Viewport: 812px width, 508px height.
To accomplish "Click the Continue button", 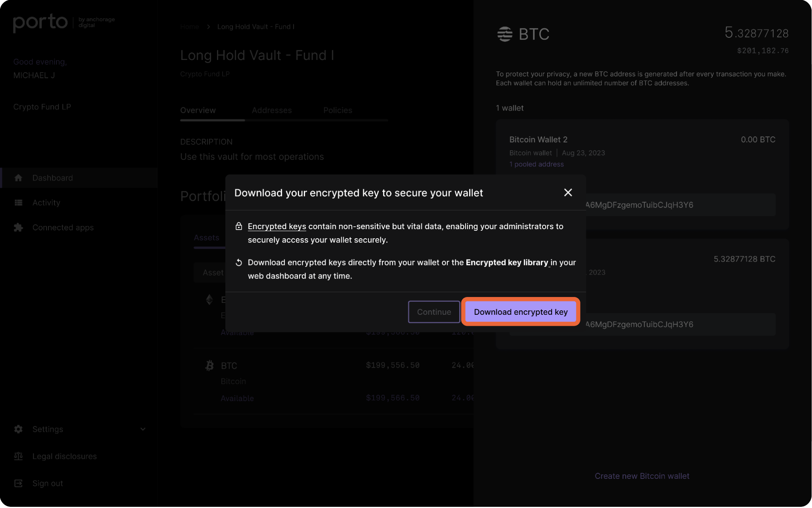I will (434, 312).
